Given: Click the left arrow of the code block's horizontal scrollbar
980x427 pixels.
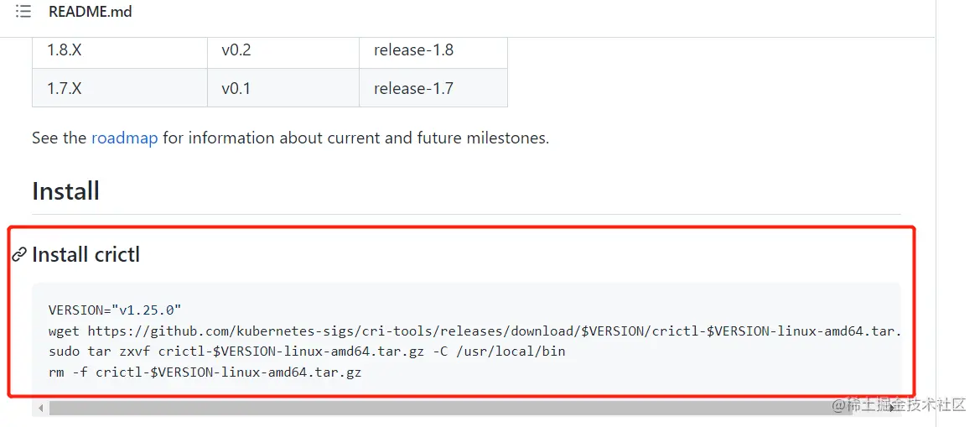Looking at the screenshot, I should (41, 409).
